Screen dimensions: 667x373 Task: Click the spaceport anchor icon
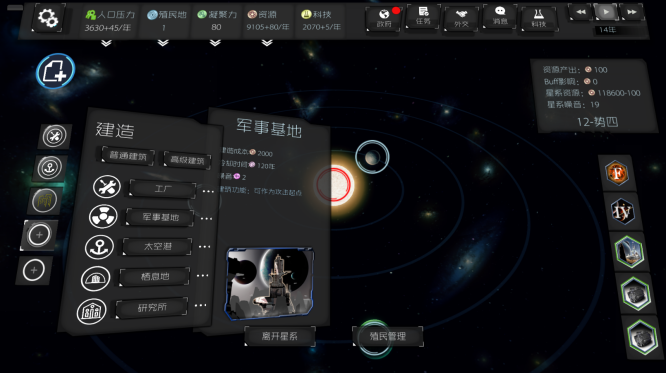tap(99, 247)
